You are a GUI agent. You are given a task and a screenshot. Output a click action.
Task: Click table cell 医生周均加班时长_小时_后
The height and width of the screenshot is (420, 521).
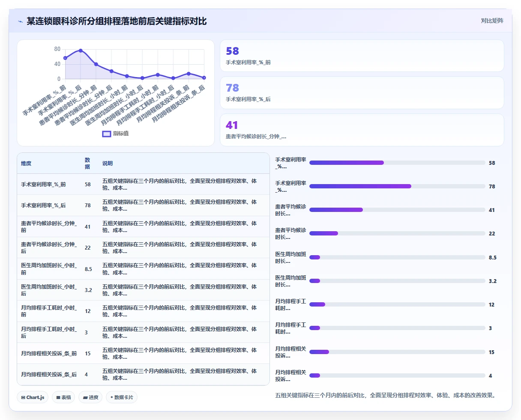(49, 290)
